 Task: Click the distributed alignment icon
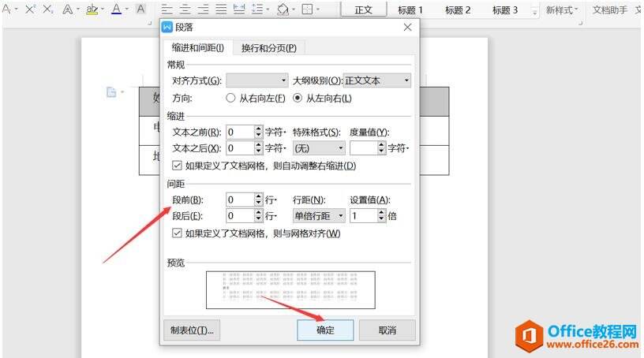pyautogui.click(x=239, y=9)
